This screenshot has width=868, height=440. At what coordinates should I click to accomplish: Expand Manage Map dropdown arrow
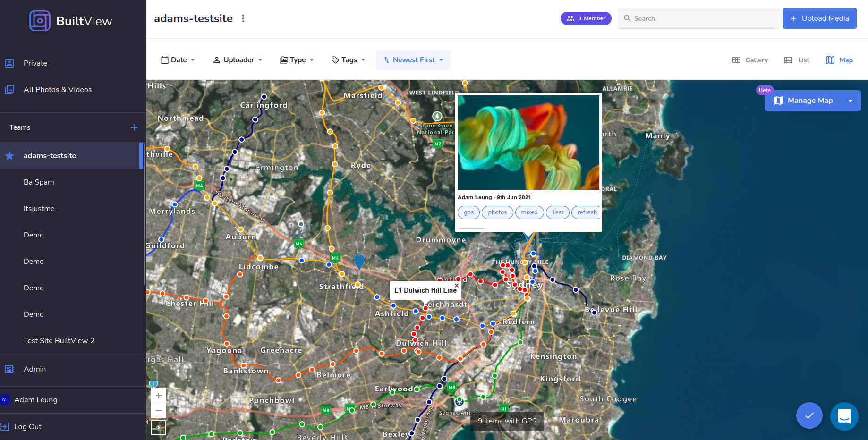pyautogui.click(x=851, y=101)
